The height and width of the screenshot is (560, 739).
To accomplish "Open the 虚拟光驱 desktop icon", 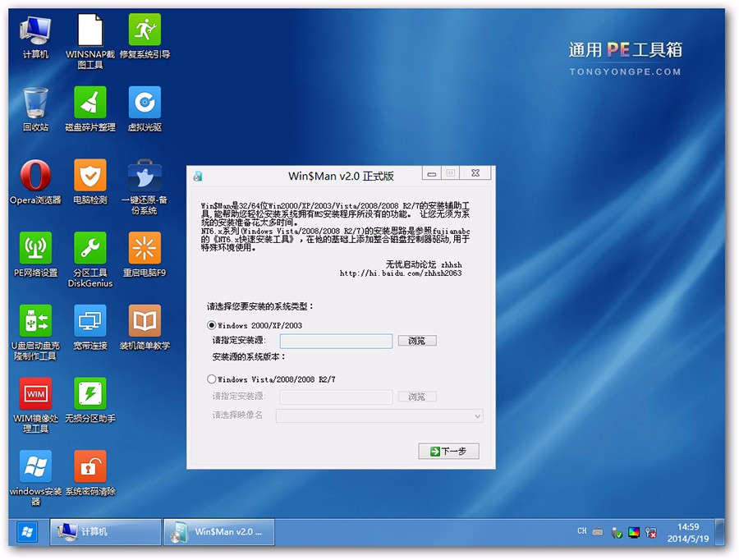I will tap(145, 103).
